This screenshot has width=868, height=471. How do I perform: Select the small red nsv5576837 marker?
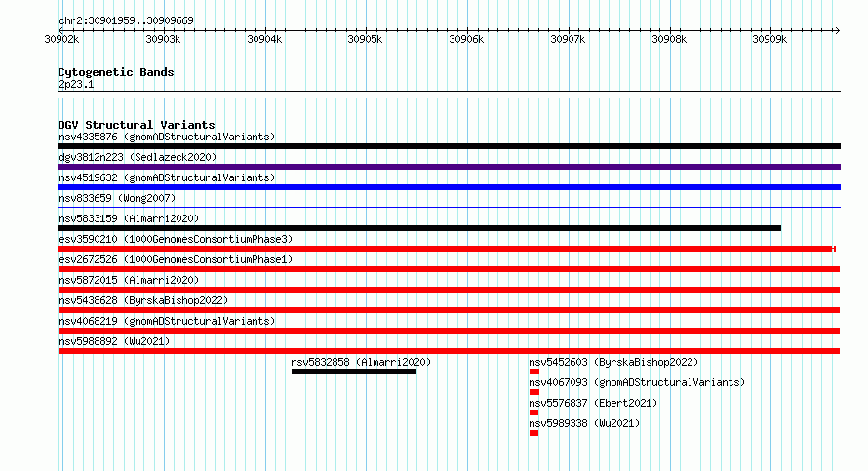point(533,412)
